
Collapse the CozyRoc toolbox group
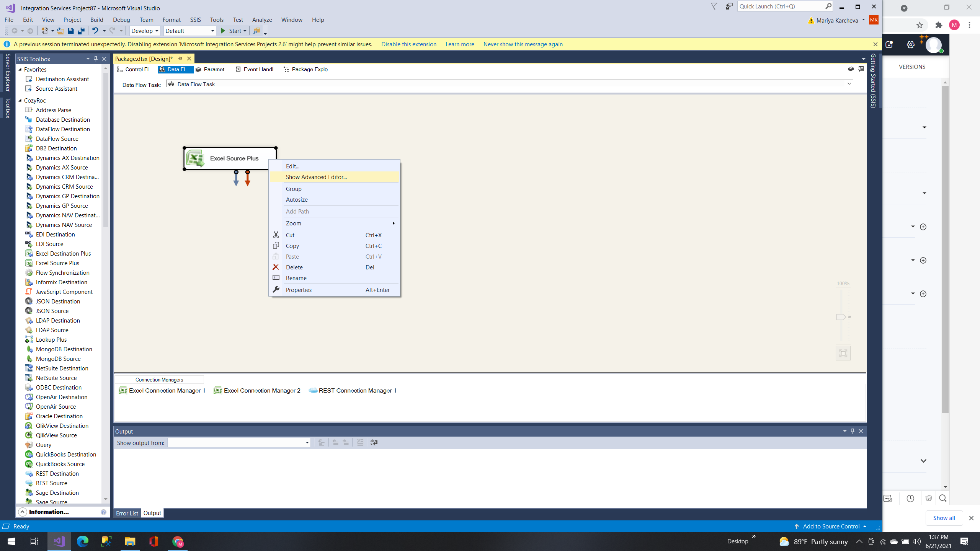point(20,100)
